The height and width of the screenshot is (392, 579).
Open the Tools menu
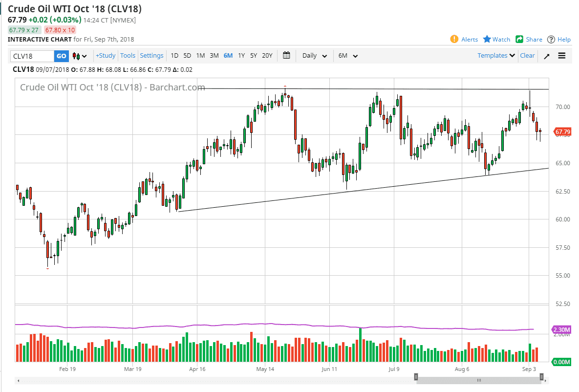coord(128,55)
